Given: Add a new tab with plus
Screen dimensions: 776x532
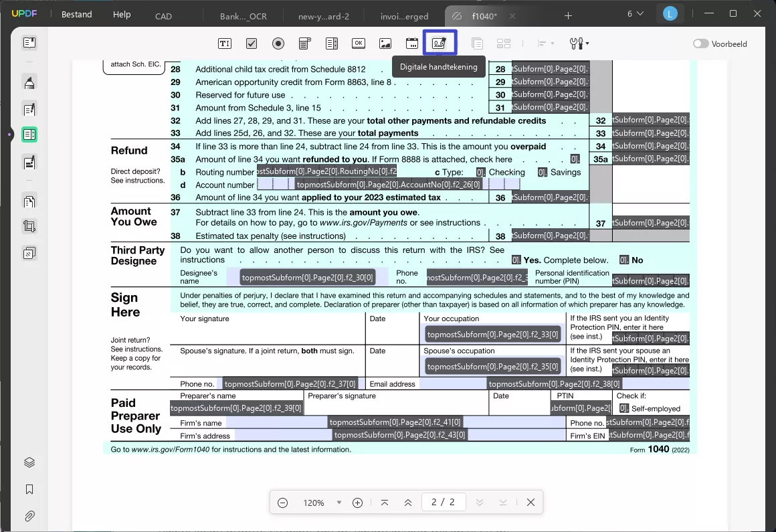Looking at the screenshot, I should click(568, 16).
